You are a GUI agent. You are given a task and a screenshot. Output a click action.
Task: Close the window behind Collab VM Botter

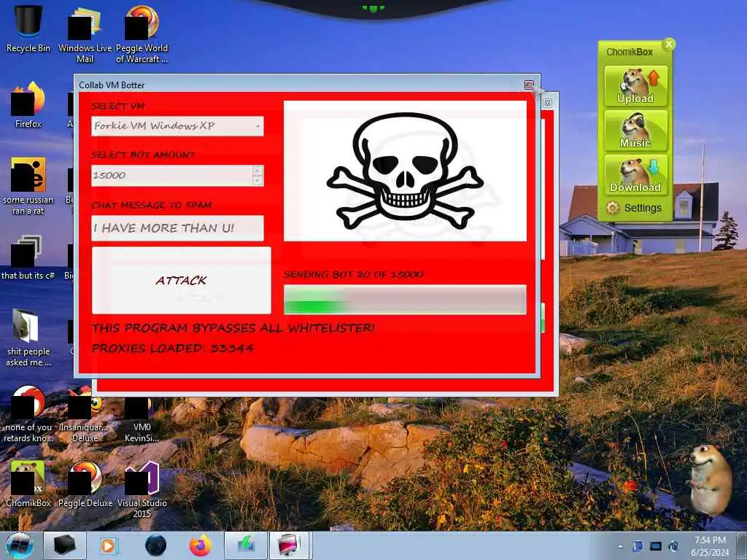tap(547, 103)
